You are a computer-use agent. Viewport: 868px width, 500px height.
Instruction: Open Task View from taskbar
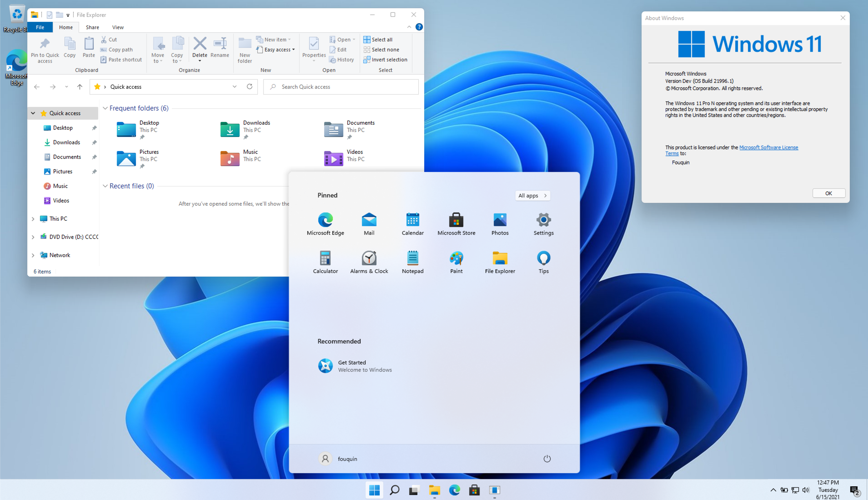pyautogui.click(x=414, y=490)
